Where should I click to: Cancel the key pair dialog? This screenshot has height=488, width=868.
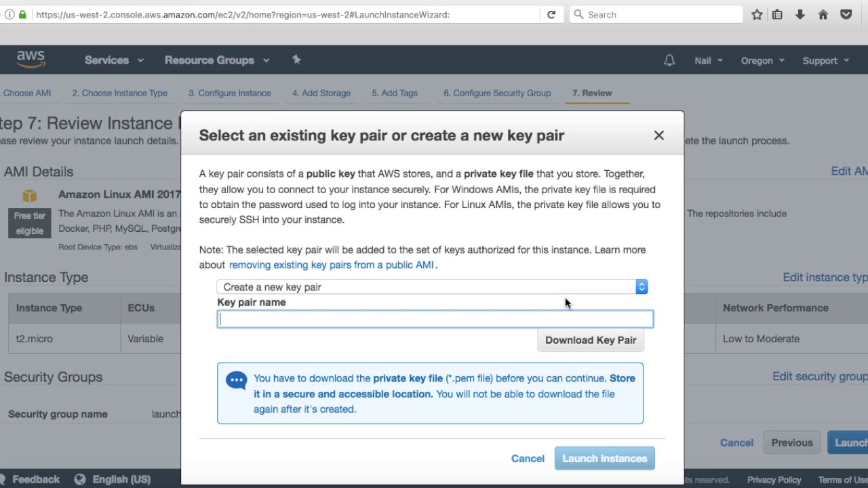(528, 459)
